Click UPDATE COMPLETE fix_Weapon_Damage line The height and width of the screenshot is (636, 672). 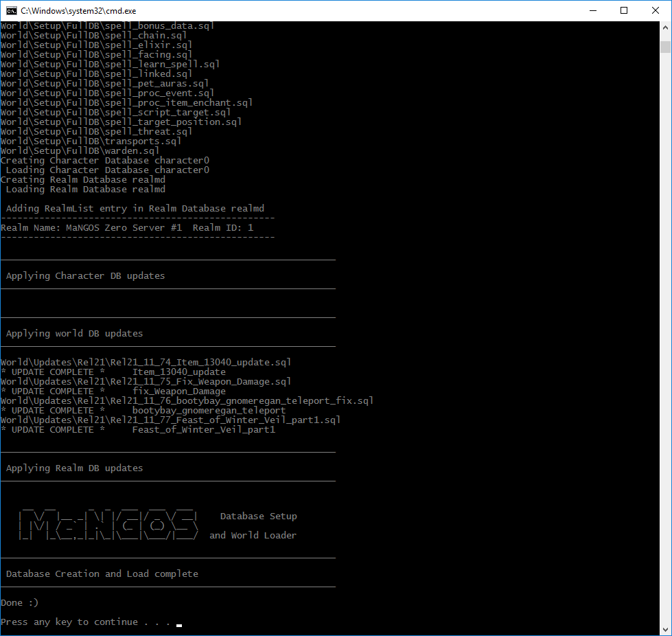(113, 391)
